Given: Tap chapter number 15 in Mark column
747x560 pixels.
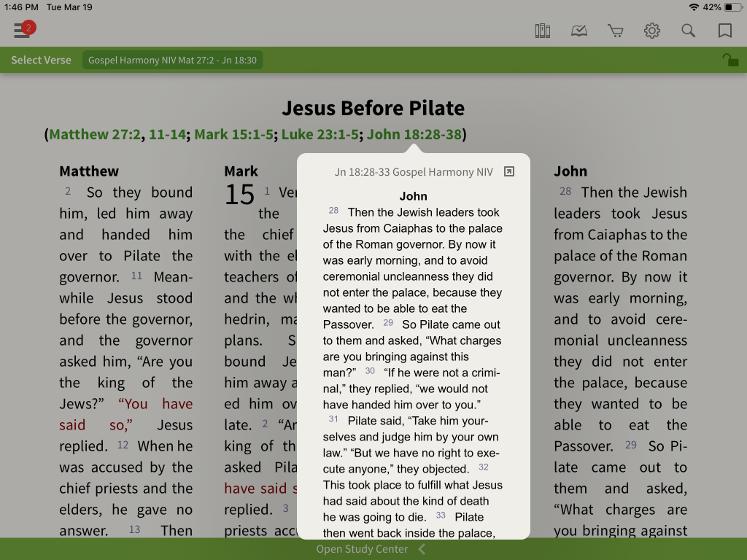Looking at the screenshot, I should [x=239, y=195].
